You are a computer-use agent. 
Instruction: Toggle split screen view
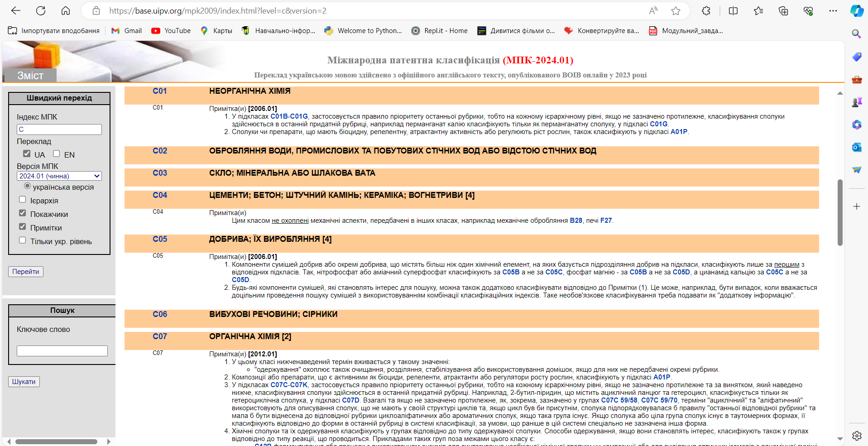click(x=733, y=11)
